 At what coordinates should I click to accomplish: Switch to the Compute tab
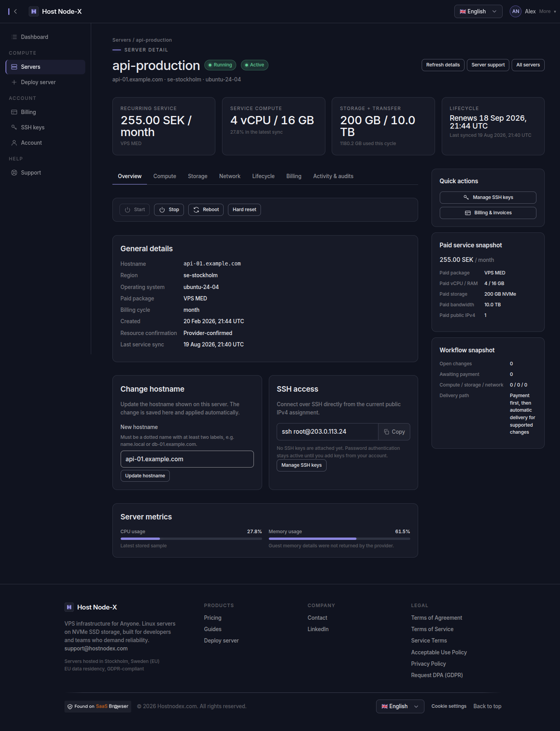[x=165, y=176]
